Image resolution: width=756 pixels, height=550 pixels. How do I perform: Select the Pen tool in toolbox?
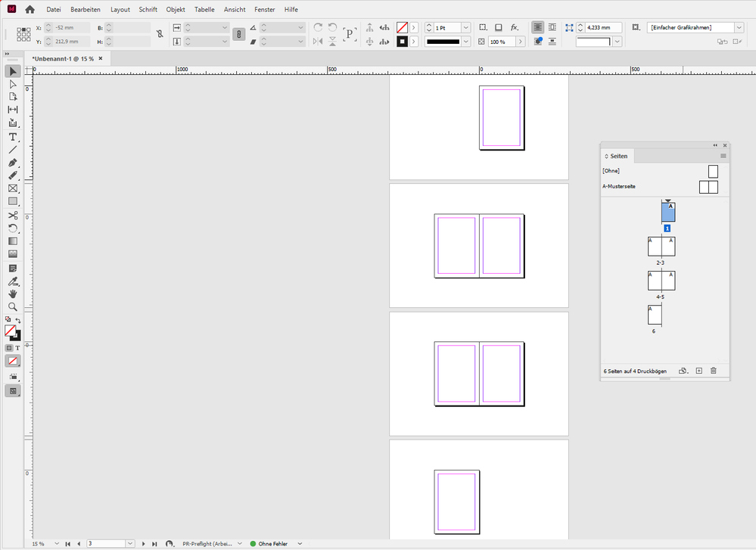click(13, 163)
